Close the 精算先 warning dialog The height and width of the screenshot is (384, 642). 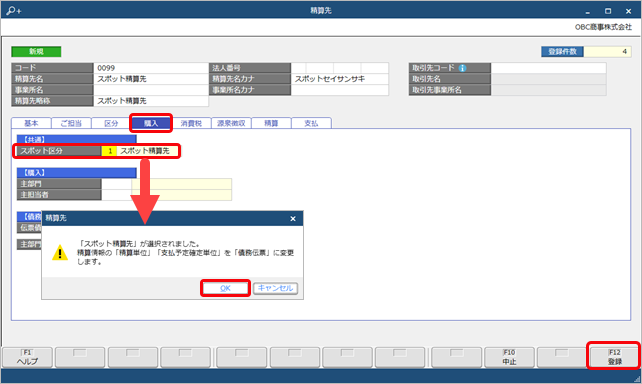[x=293, y=219]
